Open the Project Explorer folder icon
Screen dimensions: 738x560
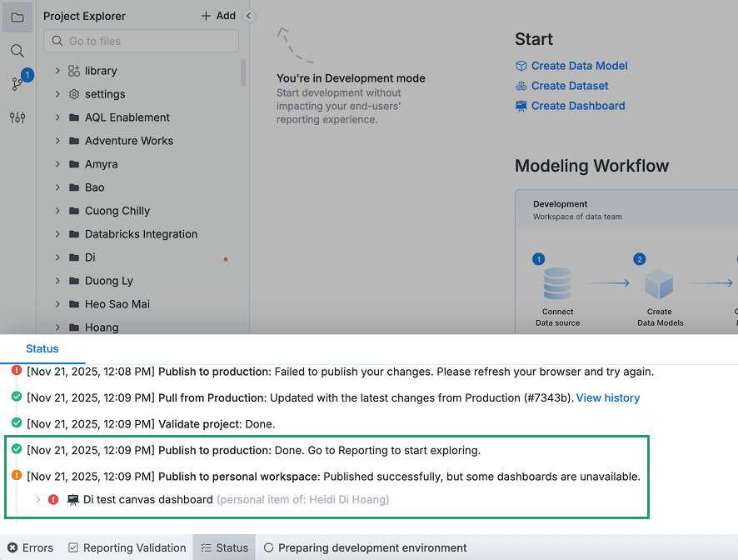click(x=17, y=16)
